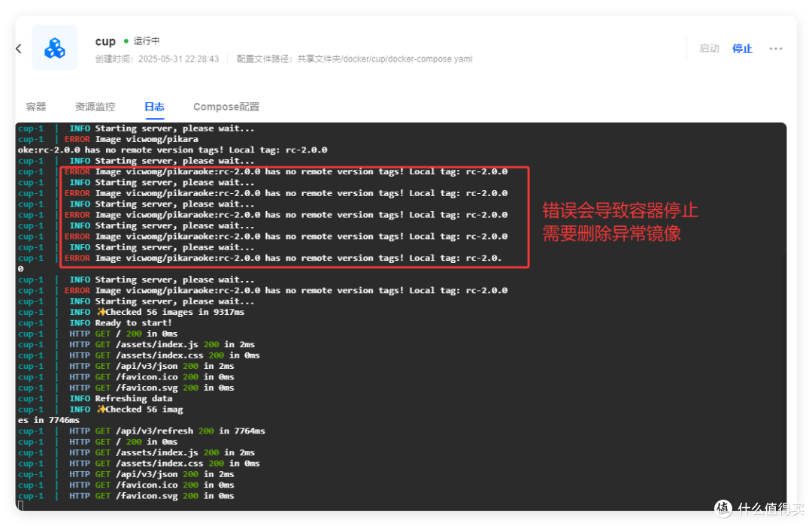Click the cup container blue logo
This screenshot has width=812, height=526.
coord(54,47)
